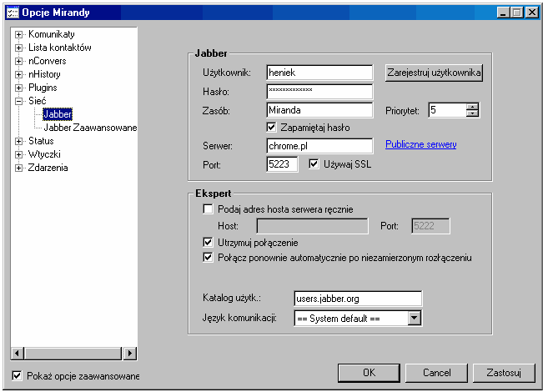Select the nHistory tree item
This screenshot has width=543, height=392.
[x=45, y=75]
